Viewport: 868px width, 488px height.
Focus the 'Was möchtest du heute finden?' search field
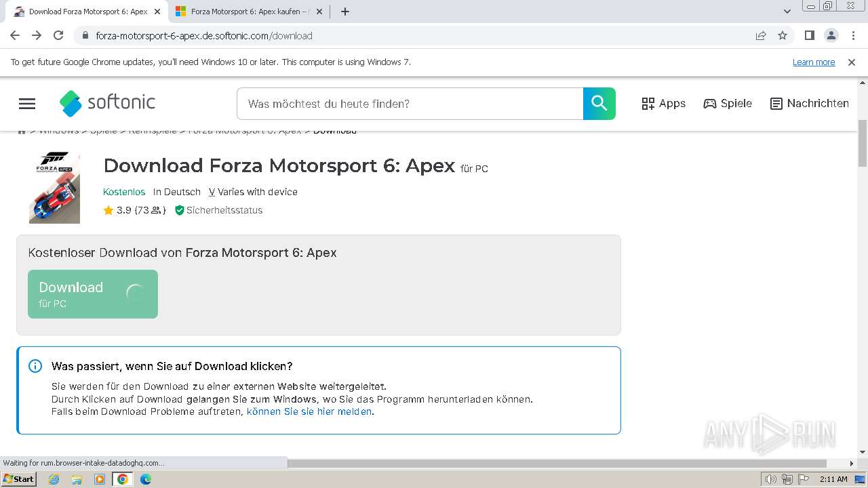click(410, 104)
